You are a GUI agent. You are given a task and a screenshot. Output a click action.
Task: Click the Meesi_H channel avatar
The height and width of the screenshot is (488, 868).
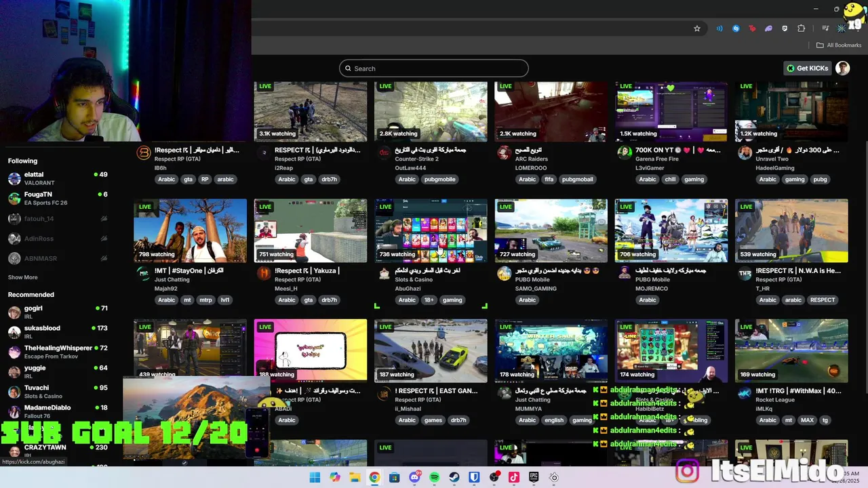click(264, 274)
